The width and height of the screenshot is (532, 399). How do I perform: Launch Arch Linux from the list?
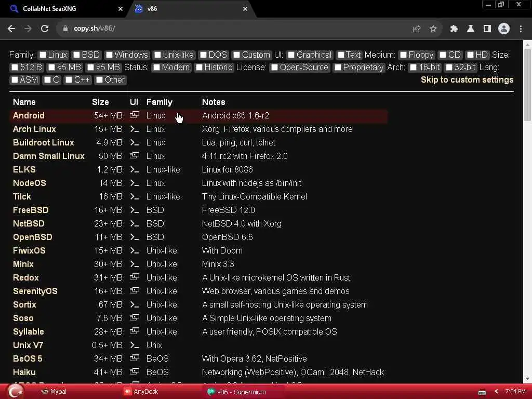(34, 129)
